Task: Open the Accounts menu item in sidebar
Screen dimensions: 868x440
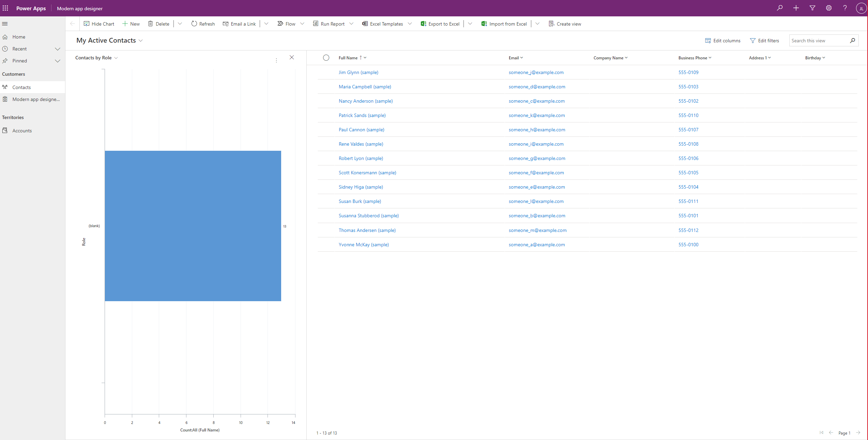Action: pos(22,130)
